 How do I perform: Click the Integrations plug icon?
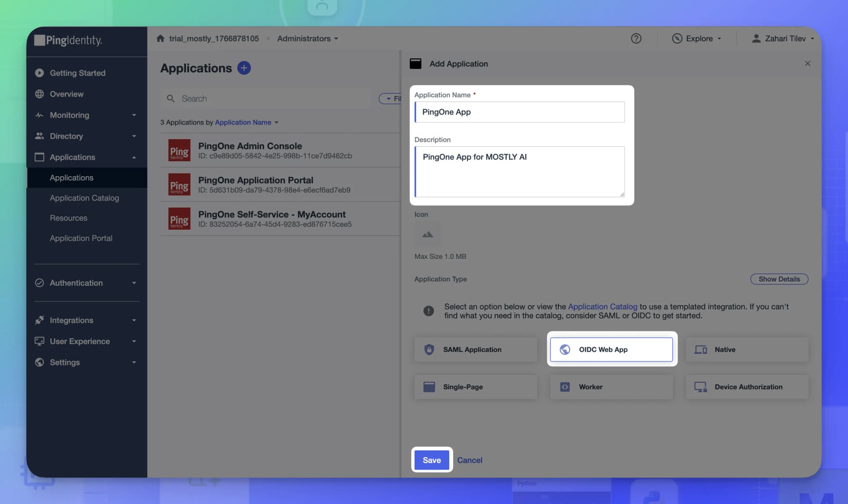coord(39,320)
